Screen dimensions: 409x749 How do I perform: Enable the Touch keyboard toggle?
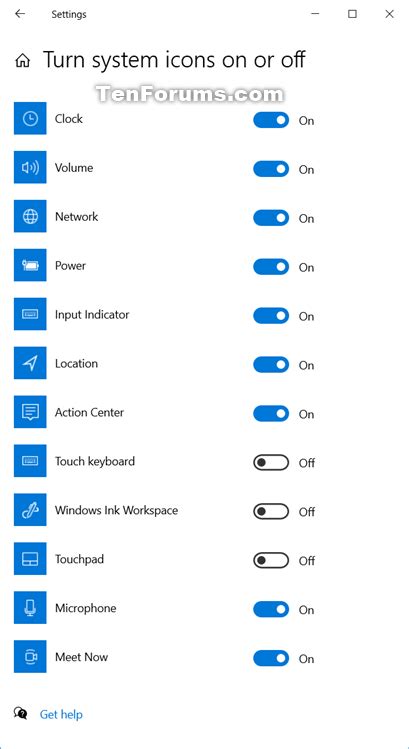(x=271, y=462)
